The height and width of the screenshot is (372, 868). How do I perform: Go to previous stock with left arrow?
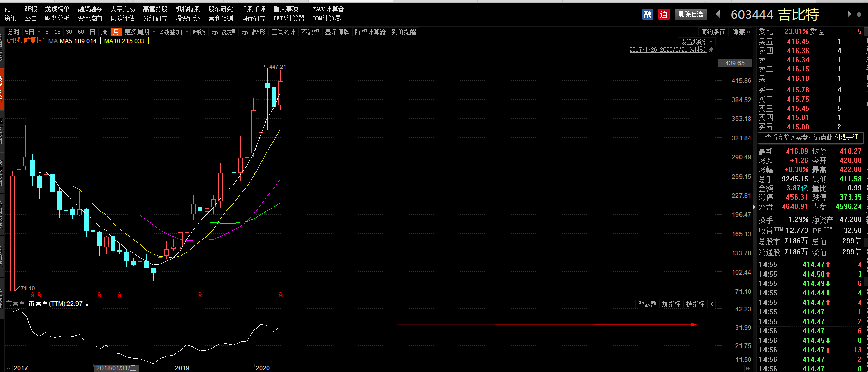pyautogui.click(x=718, y=14)
